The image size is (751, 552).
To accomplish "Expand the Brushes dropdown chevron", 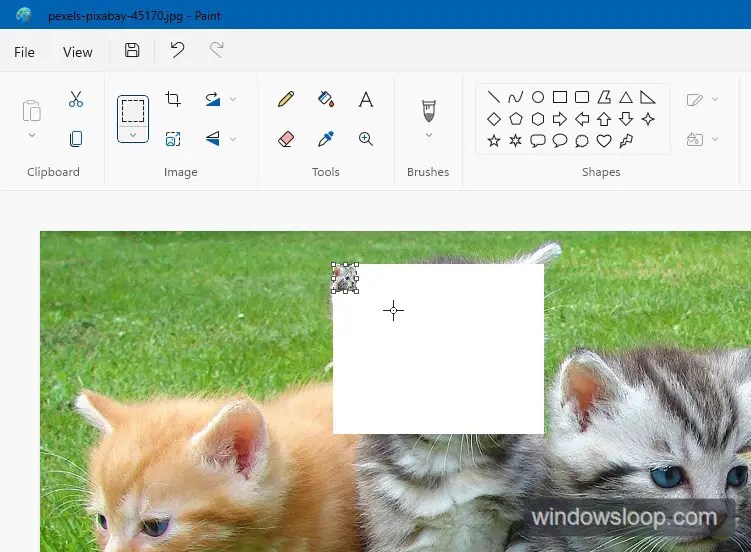I will tap(429, 135).
